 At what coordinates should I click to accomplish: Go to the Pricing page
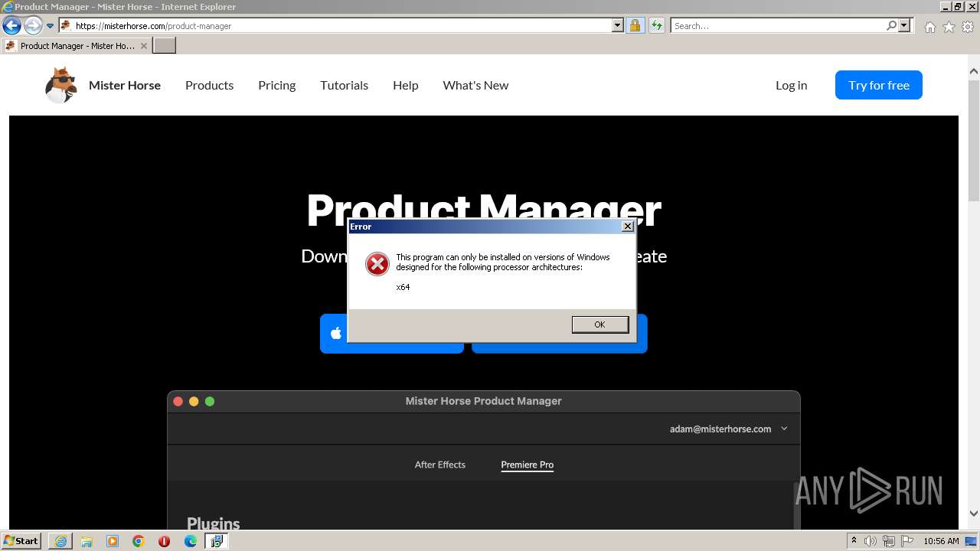[x=276, y=85]
